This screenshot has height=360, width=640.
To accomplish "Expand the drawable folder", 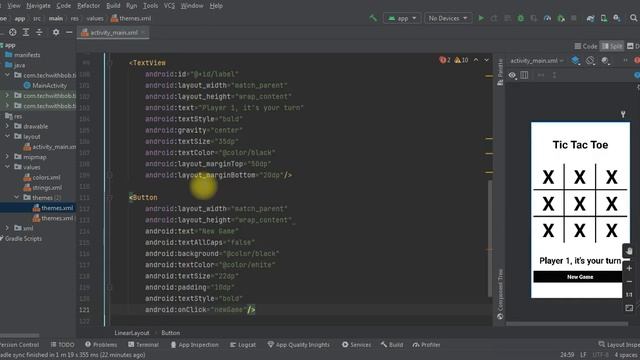I will tap(7, 126).
